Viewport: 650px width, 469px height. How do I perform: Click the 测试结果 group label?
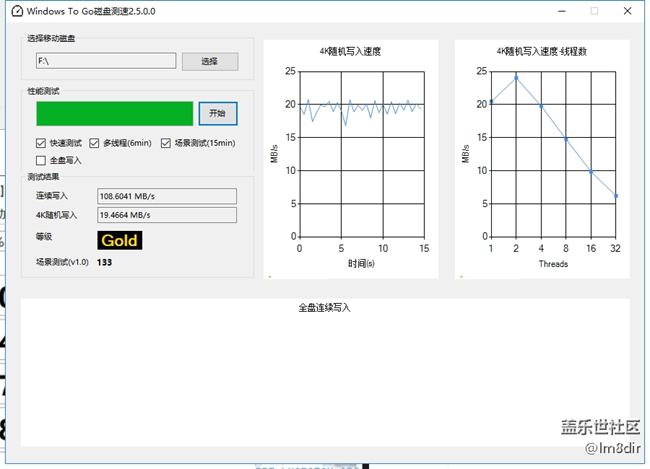coord(44,177)
